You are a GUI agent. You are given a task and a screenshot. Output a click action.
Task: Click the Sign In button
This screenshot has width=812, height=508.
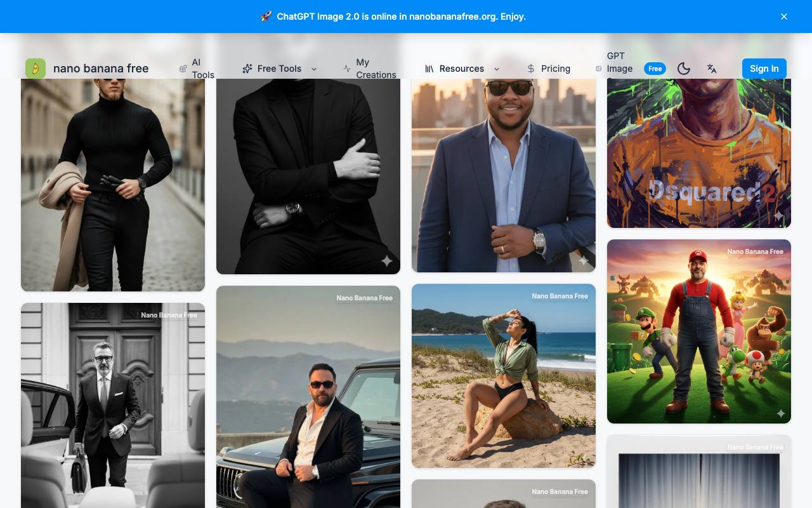pyautogui.click(x=764, y=69)
